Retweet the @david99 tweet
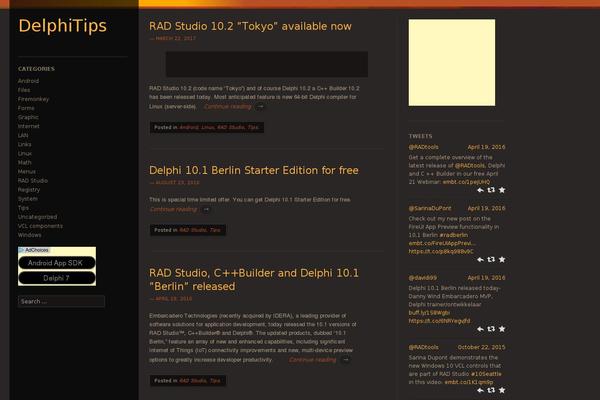 (x=491, y=329)
